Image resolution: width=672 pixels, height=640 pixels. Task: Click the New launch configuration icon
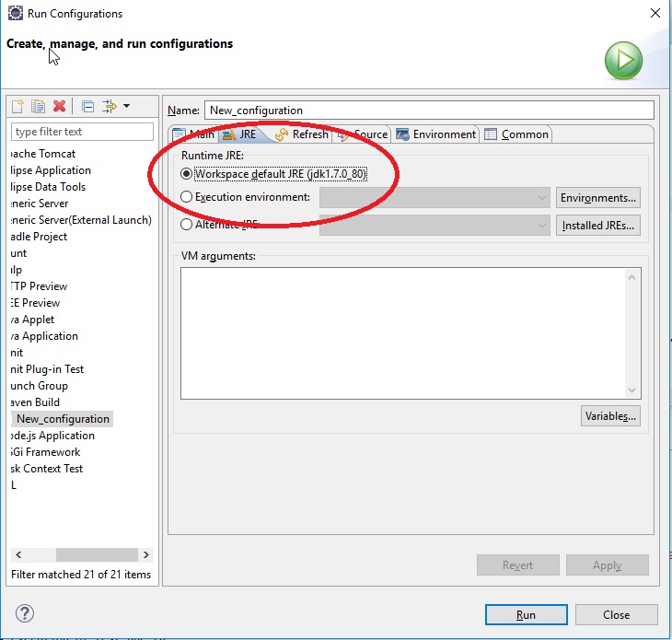[x=18, y=106]
